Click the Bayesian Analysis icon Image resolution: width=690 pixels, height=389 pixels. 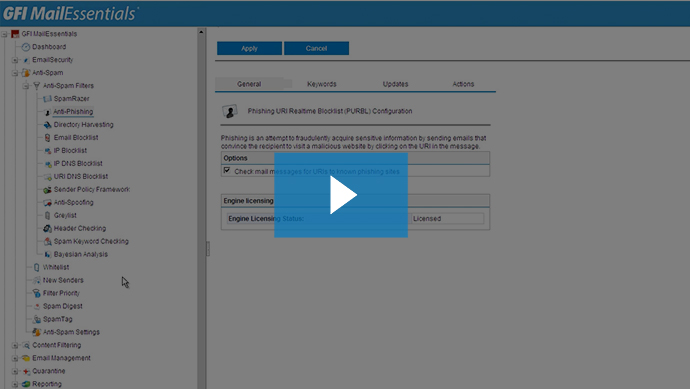click(x=48, y=255)
